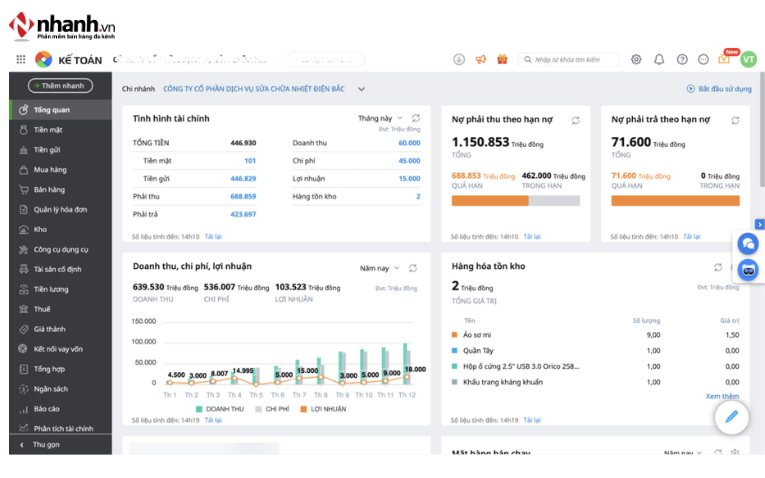Click the gift box icon
Image resolution: width=765 pixels, height=478 pixels.
pyautogui.click(x=501, y=60)
